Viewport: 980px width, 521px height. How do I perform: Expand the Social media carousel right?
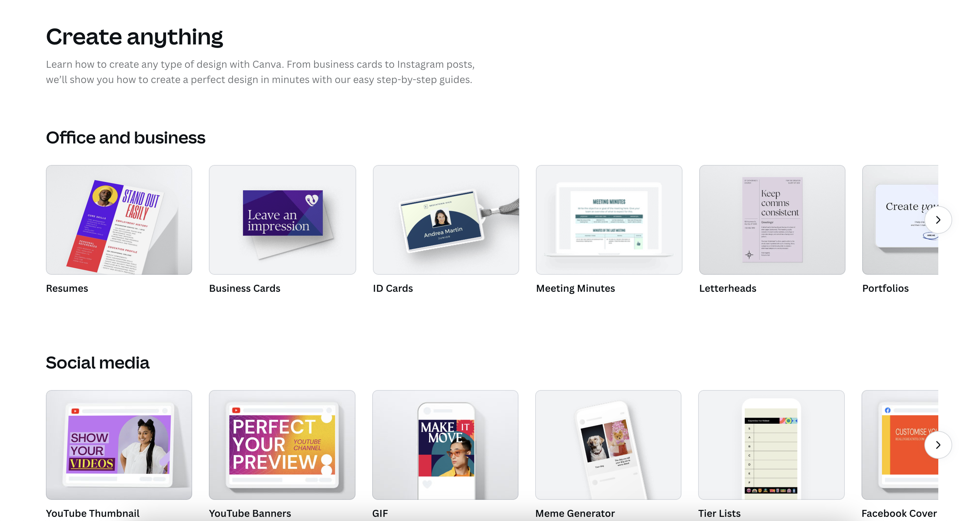(x=939, y=445)
